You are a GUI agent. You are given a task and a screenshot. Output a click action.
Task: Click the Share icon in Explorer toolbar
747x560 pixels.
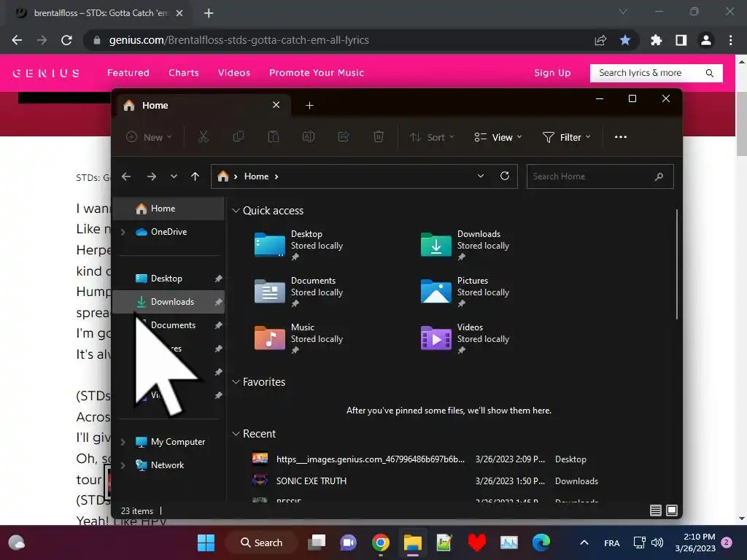(344, 137)
